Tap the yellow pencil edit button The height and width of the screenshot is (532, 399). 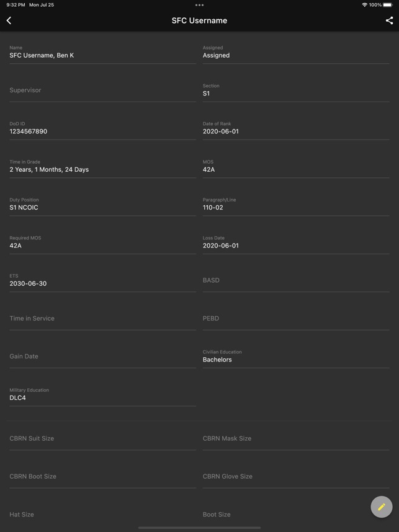382,507
